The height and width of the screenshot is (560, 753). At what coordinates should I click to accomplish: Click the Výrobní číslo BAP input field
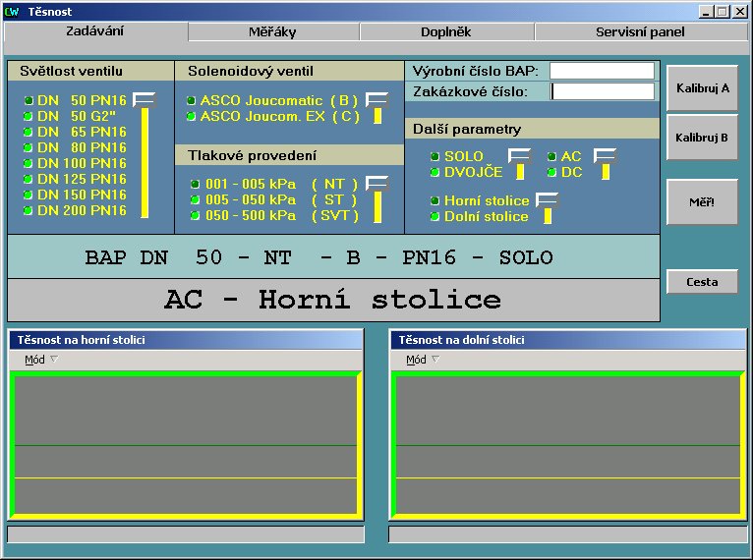tap(602, 71)
